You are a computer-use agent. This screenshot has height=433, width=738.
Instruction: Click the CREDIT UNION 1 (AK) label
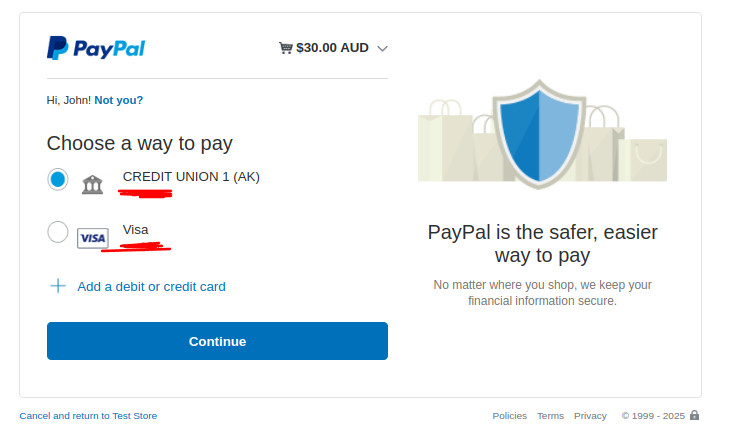coord(191,177)
